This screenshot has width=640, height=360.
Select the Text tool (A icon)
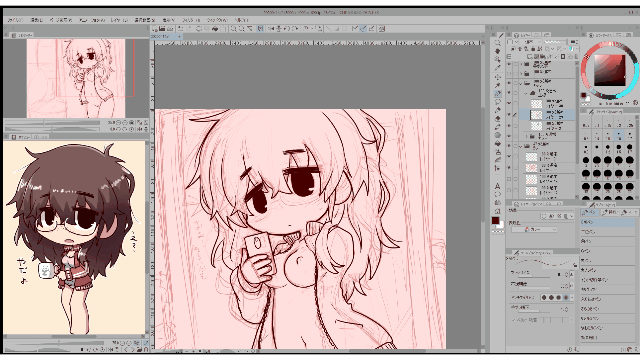point(498,186)
